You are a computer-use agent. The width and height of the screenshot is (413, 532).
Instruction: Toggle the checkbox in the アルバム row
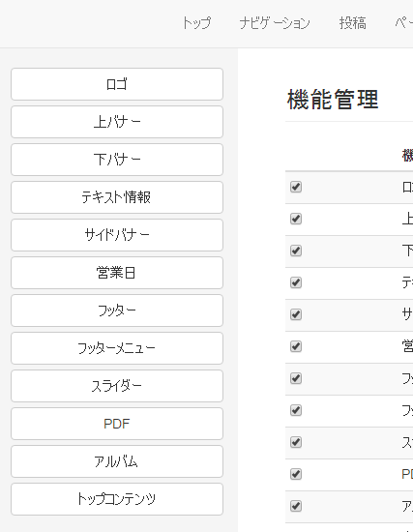tap(296, 506)
